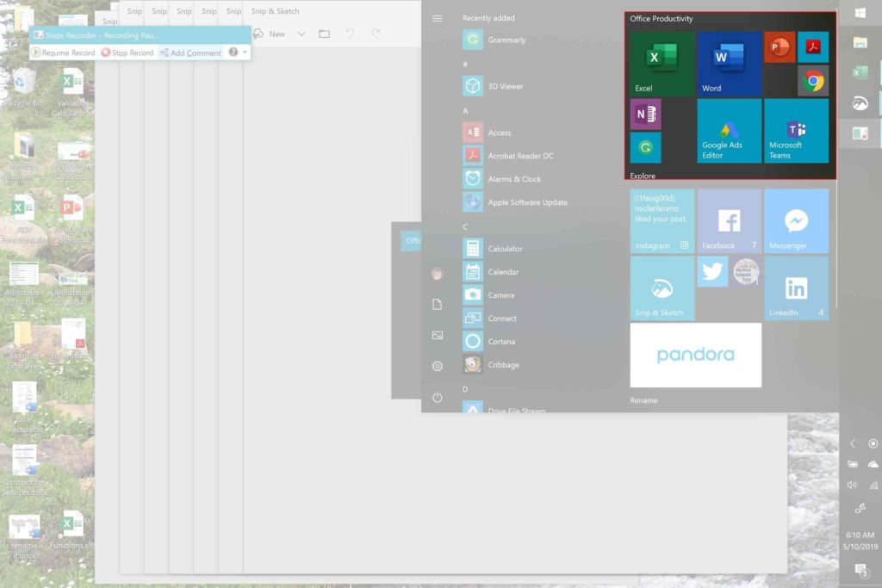Open the Google Ads Editor tile

729,131
